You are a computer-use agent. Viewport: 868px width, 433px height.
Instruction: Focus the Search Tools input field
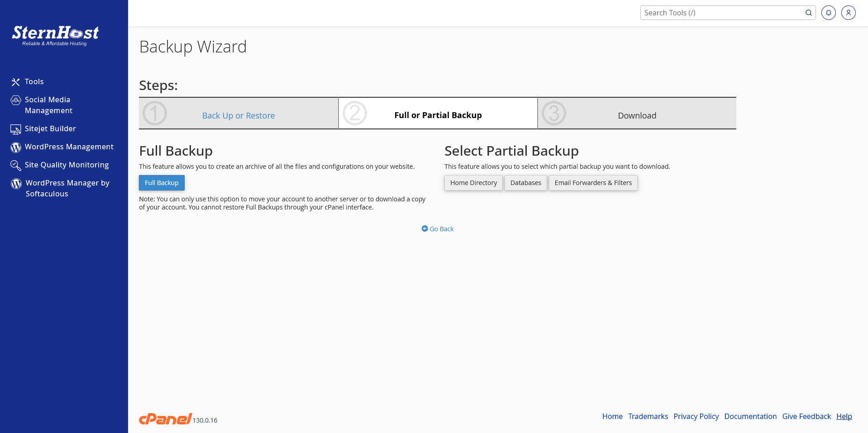[x=722, y=13]
